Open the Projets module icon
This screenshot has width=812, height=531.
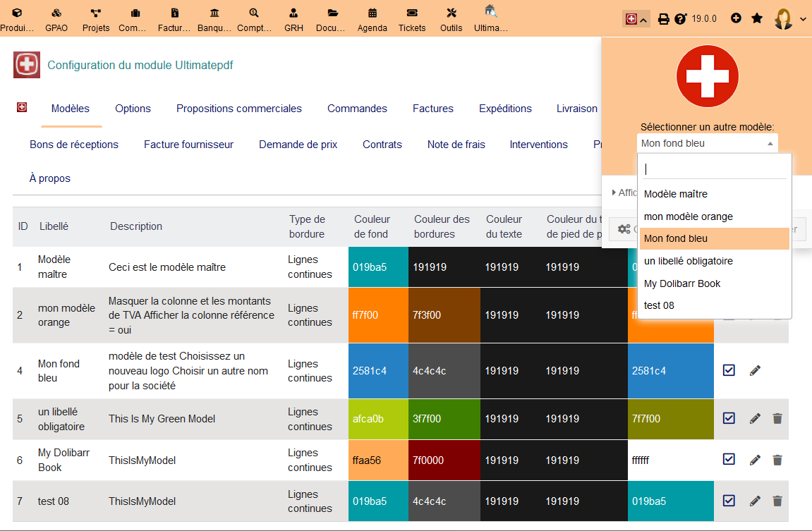coord(96,13)
